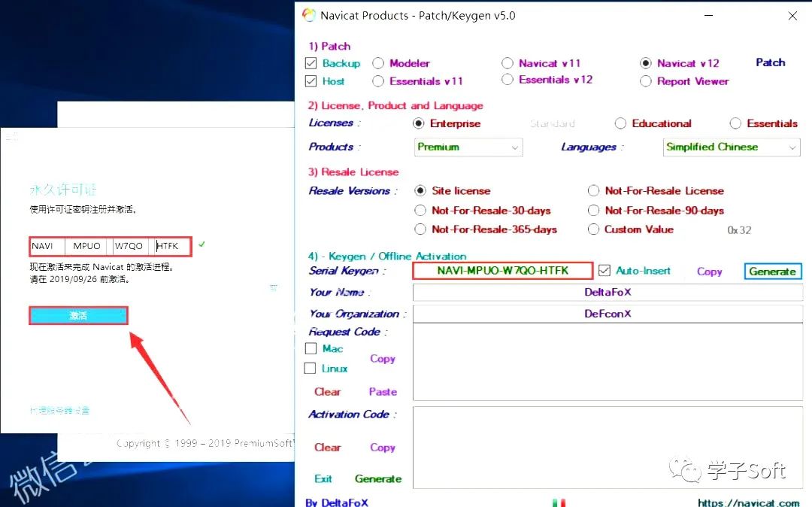Click the Serial Keygen field NAVI-MPUO-W7QO-HTFK

pos(502,271)
